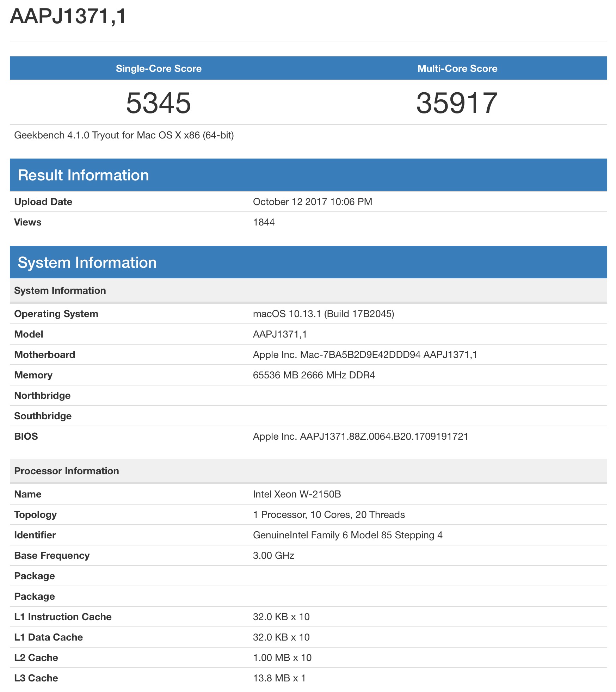616x692 pixels.
Task: Click the Memory value 65536 MB DDR4
Action: (314, 375)
